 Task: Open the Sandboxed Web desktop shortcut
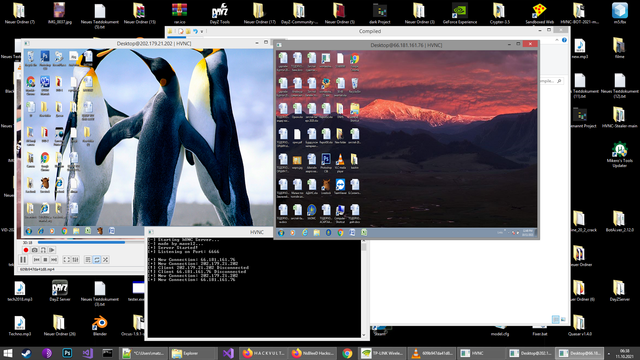tap(539, 13)
